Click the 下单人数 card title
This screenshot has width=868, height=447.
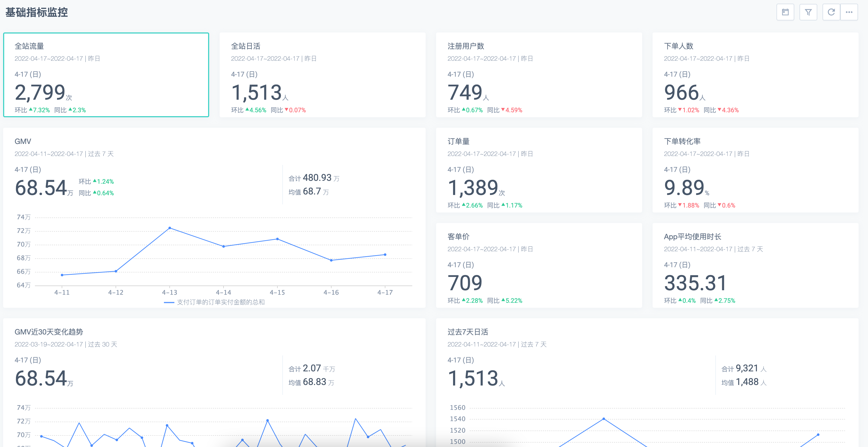(679, 46)
